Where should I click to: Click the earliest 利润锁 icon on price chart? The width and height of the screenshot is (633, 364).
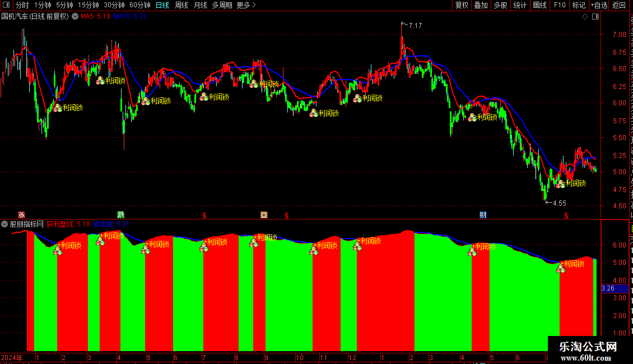[x=58, y=108]
